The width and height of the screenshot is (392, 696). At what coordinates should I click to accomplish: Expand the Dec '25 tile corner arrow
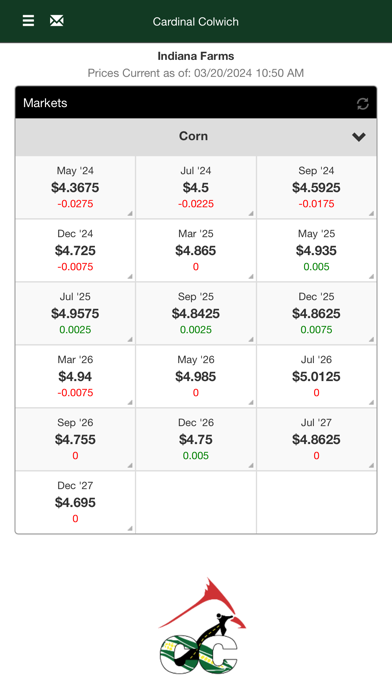click(x=372, y=340)
